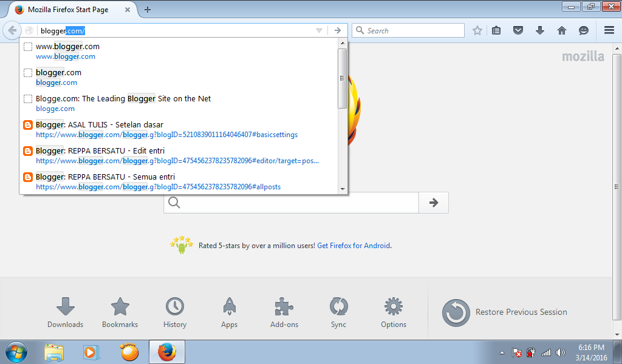Open Sync shortcut icon
622x364 pixels.
pyautogui.click(x=338, y=313)
